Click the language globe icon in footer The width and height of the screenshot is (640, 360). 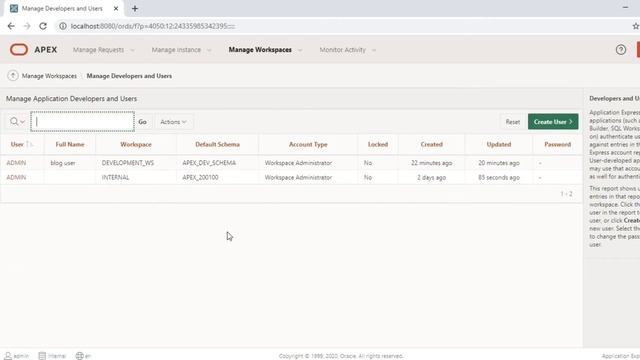click(x=79, y=356)
